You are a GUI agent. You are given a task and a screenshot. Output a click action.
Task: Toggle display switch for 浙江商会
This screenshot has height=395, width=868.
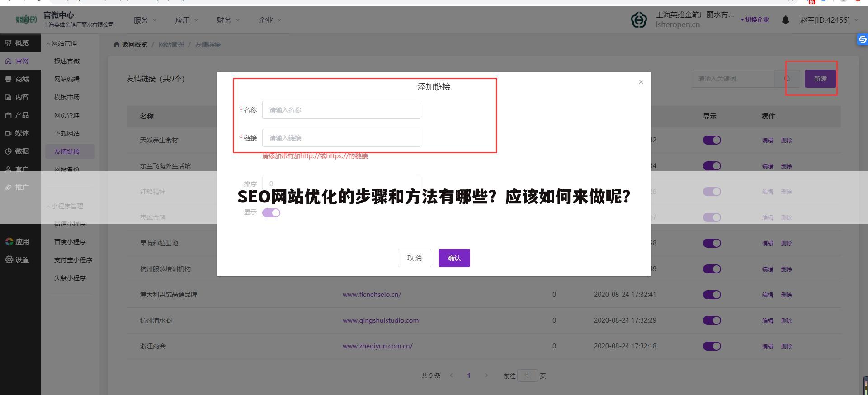tap(712, 346)
